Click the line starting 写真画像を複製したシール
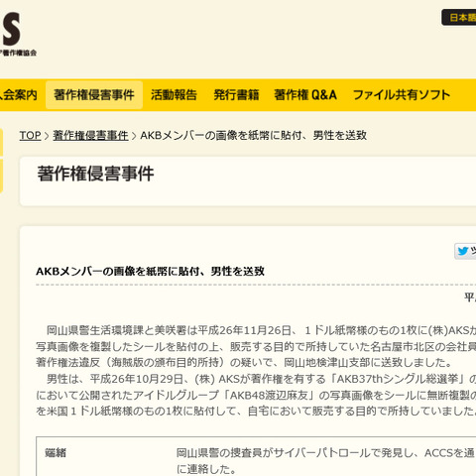The height and width of the screenshot is (476, 476). coord(256,346)
